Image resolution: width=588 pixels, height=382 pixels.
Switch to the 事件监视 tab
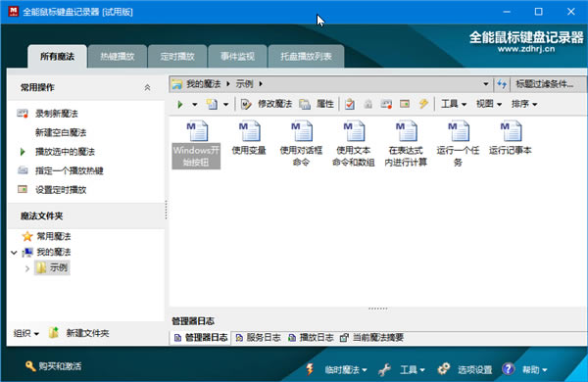237,57
